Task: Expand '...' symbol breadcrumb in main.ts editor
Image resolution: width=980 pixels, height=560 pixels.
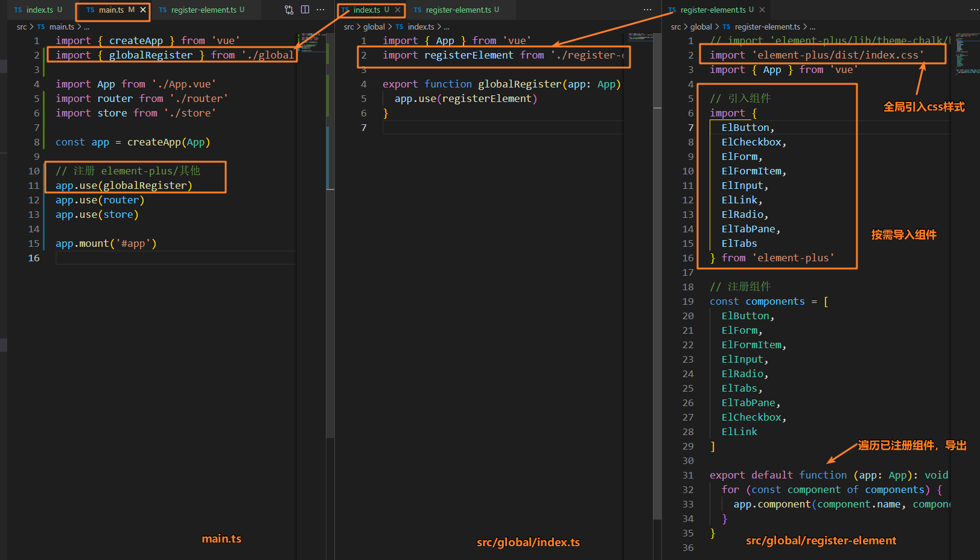Action: 87,27
